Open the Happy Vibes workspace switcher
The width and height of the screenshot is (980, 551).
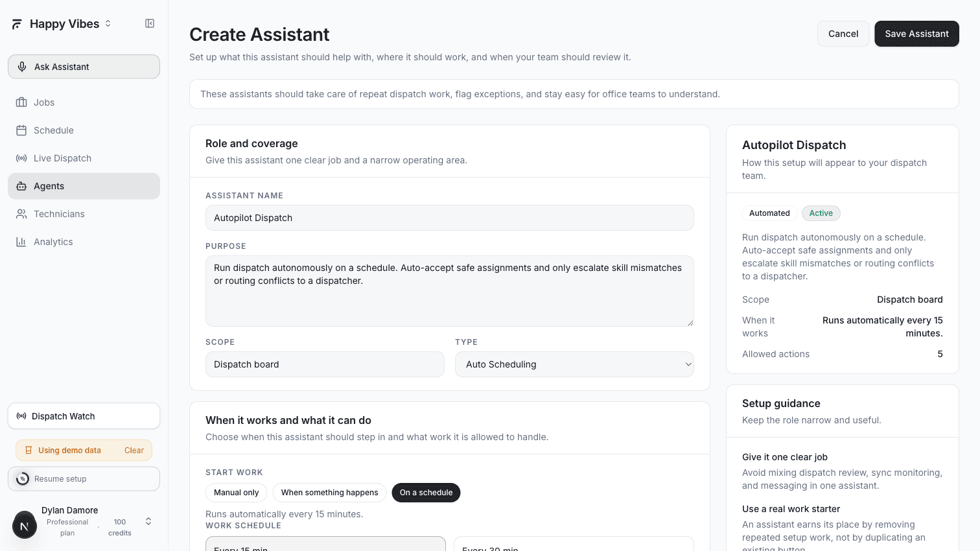108,23
